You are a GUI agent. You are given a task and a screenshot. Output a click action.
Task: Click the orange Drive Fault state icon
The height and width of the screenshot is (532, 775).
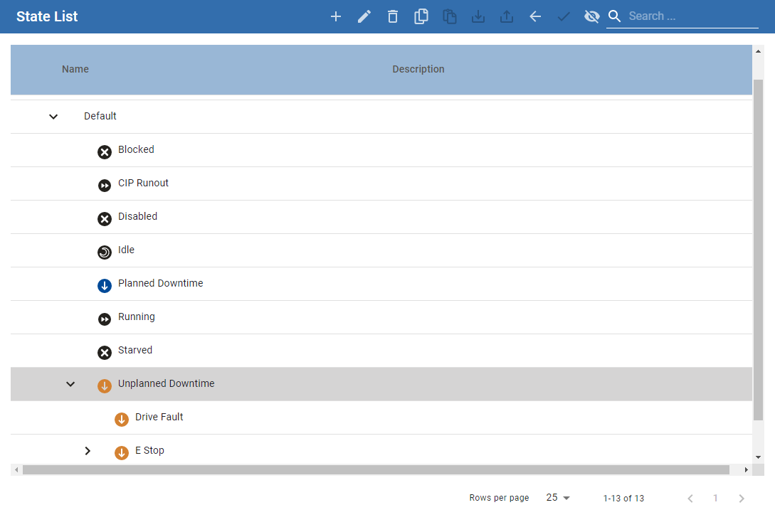pos(122,419)
